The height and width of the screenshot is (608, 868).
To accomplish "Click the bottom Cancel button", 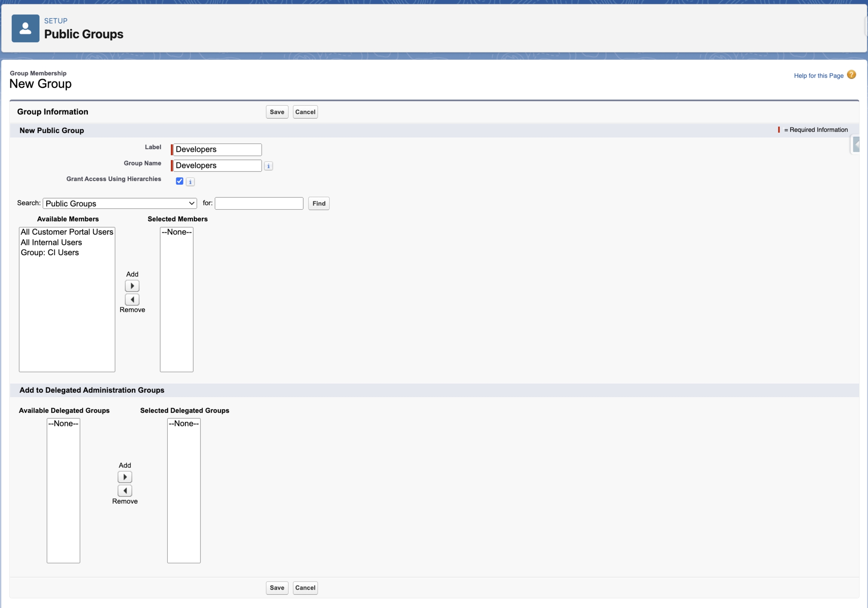I will coord(305,588).
